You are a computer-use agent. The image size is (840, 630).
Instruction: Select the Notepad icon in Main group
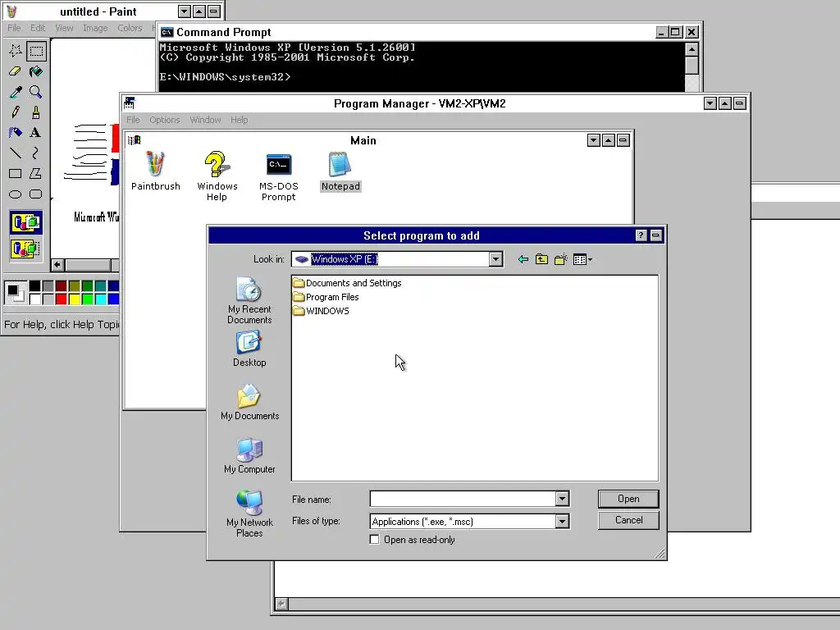340,171
